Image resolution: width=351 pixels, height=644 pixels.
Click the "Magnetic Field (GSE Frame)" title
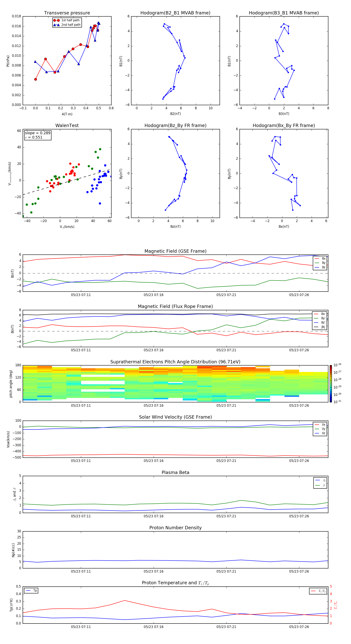click(x=175, y=251)
